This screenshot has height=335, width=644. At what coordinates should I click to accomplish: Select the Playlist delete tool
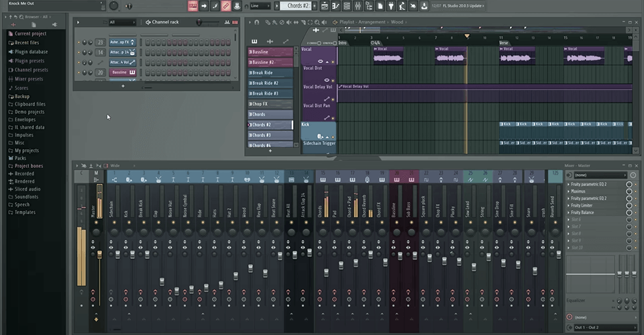[x=282, y=22]
